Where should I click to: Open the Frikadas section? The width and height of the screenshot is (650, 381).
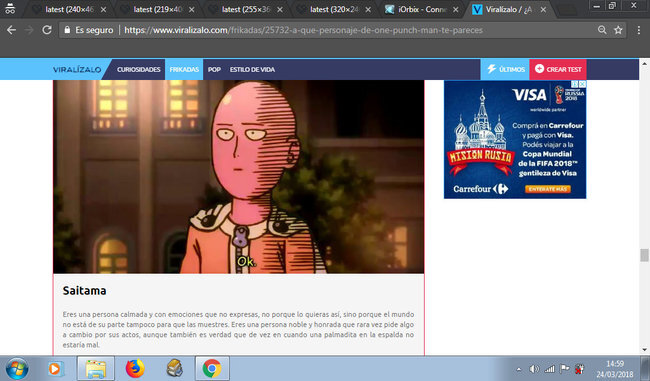(184, 70)
